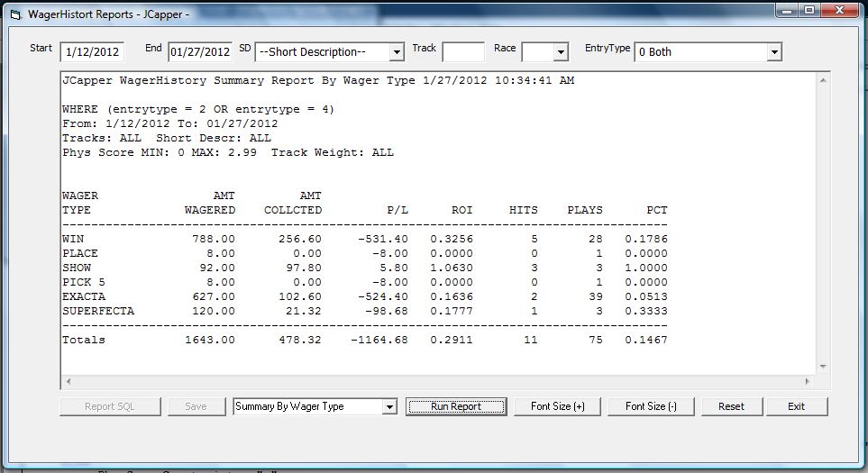Click the SHOW ROI value 1.0630
The height and width of the screenshot is (473, 868).
pyautogui.click(x=452, y=268)
